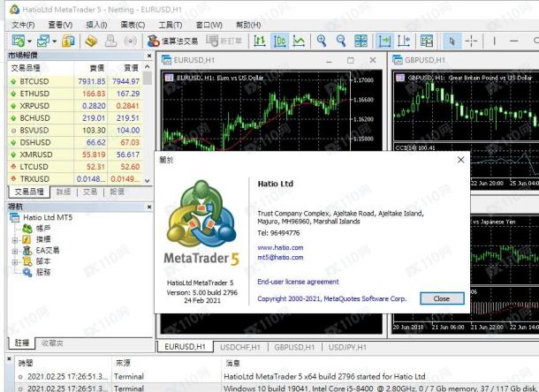Expand the 腳本 navigator node
The width and height of the screenshot is (539, 392).
(x=15, y=262)
